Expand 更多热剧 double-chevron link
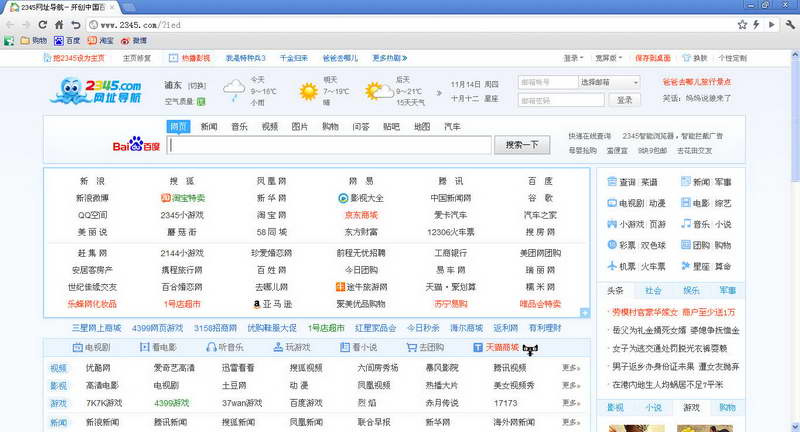The width and height of the screenshot is (800, 432). [x=390, y=58]
